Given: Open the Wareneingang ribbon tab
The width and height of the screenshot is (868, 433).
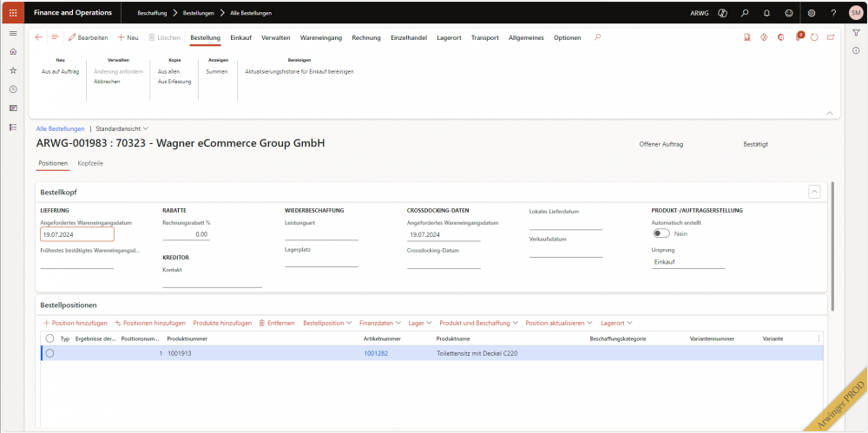Looking at the screenshot, I should click(x=321, y=37).
